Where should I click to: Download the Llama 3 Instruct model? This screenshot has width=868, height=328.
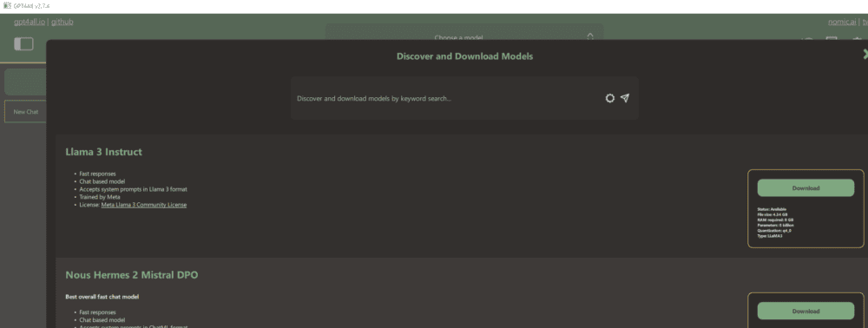(x=806, y=188)
